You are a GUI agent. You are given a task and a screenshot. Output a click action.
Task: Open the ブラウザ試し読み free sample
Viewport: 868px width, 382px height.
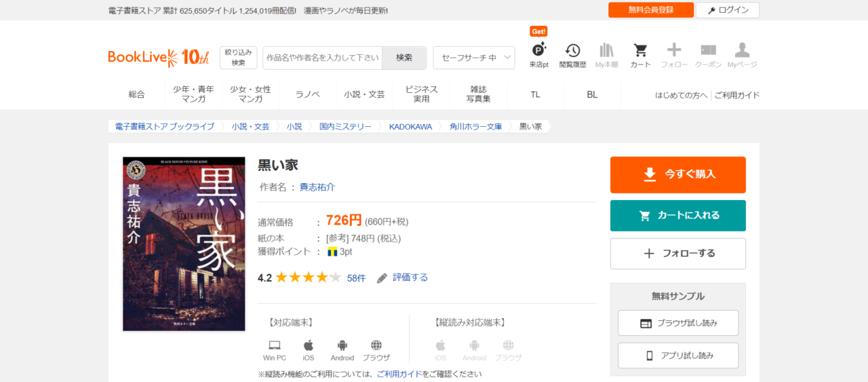pos(677,323)
